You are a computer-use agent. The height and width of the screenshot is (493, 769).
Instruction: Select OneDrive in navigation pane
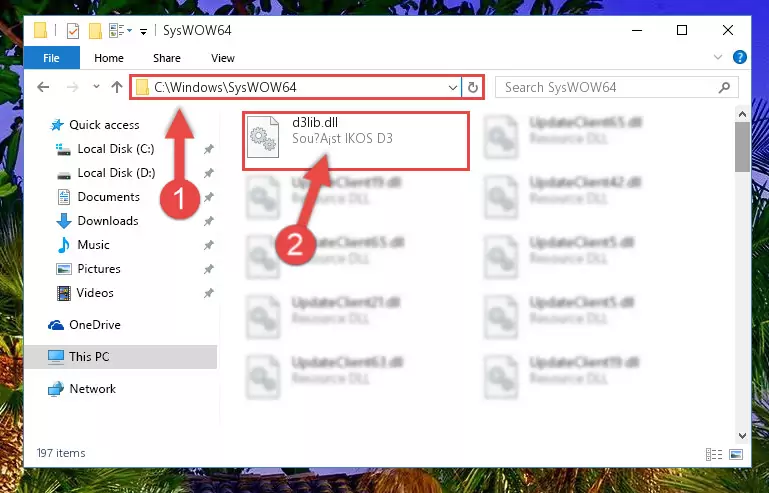point(95,325)
